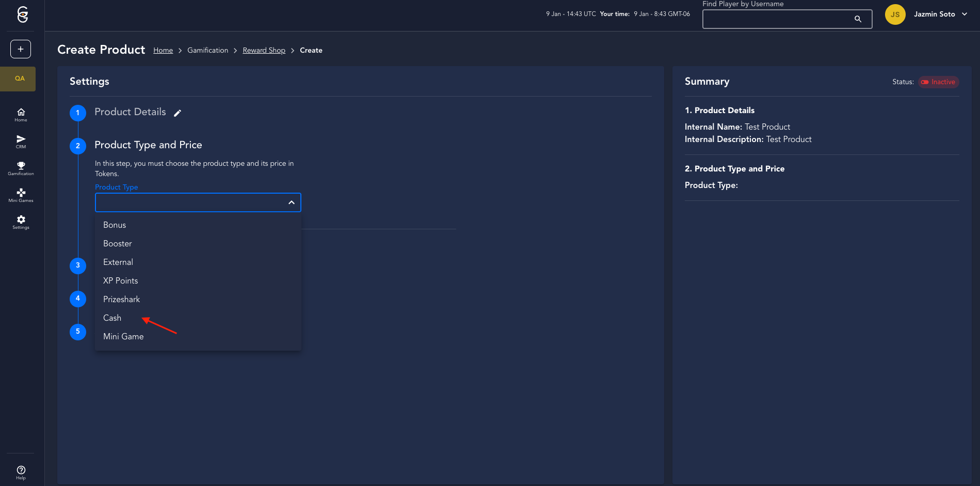Screen dimensions: 980x486
Task: Collapse the Product Type dropdown
Action: click(291, 202)
